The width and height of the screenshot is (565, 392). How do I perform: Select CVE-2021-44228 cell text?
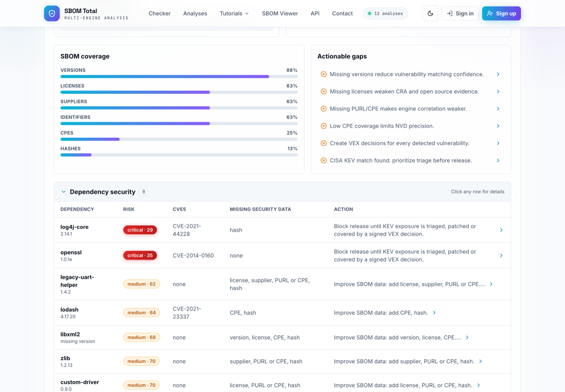tap(187, 230)
